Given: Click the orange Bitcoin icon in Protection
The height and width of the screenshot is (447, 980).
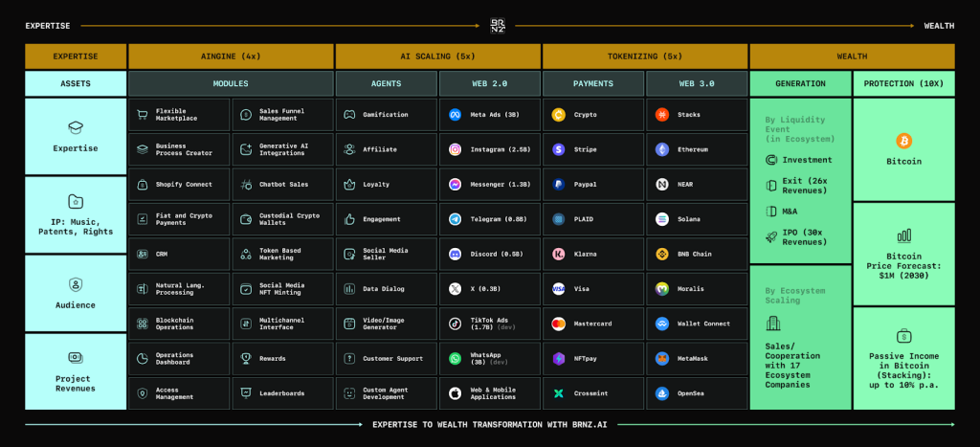Looking at the screenshot, I should (903, 141).
